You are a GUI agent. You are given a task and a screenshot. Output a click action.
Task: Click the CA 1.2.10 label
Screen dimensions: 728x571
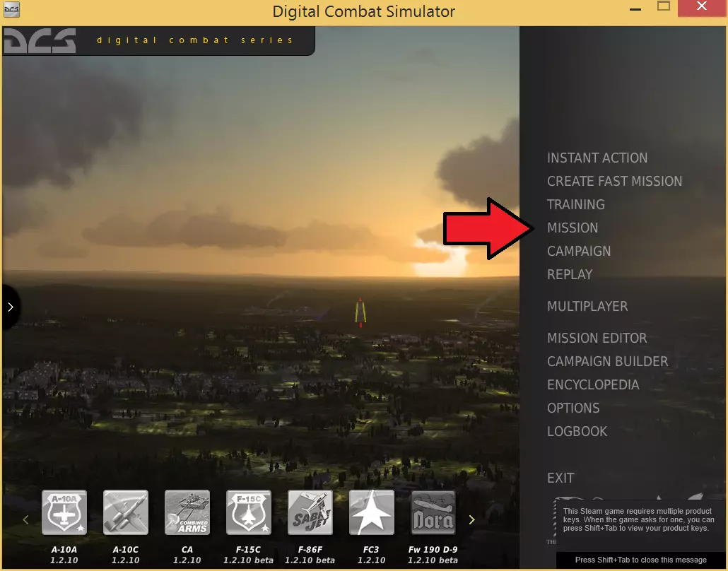tap(187, 555)
